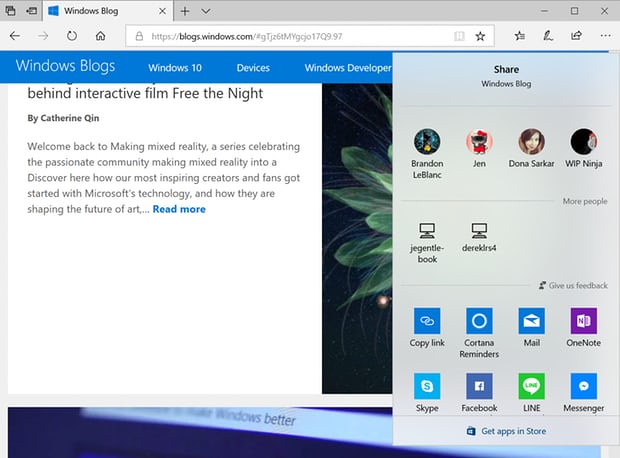Image resolution: width=620 pixels, height=458 pixels.
Task: Toggle reading view icon in address bar
Action: pyautogui.click(x=459, y=36)
